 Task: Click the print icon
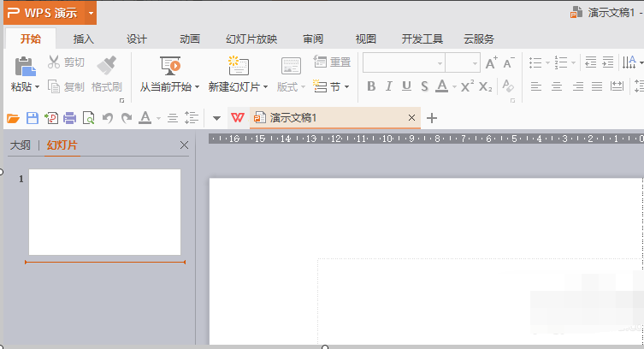click(x=69, y=118)
